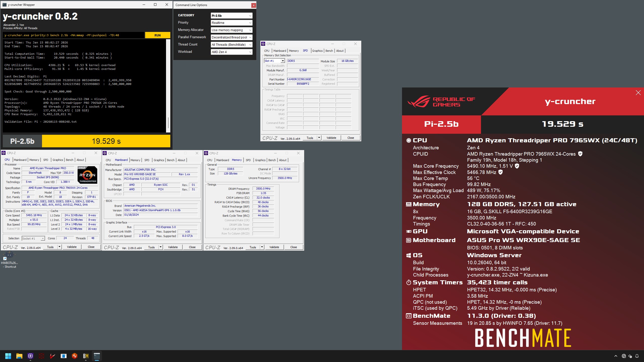
Task: Switch to Bench tab in CPU-Z SPD window
Action: tap(329, 51)
